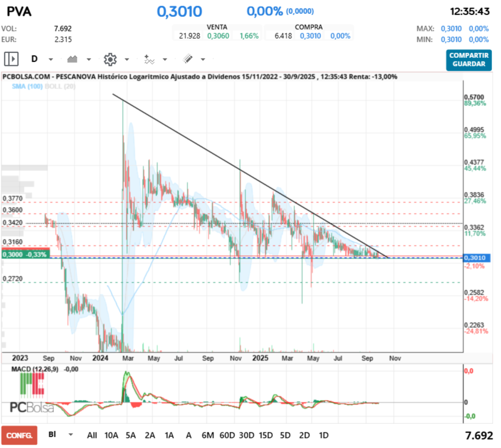
Task: Open the settings gear icon
Action: tap(110, 59)
